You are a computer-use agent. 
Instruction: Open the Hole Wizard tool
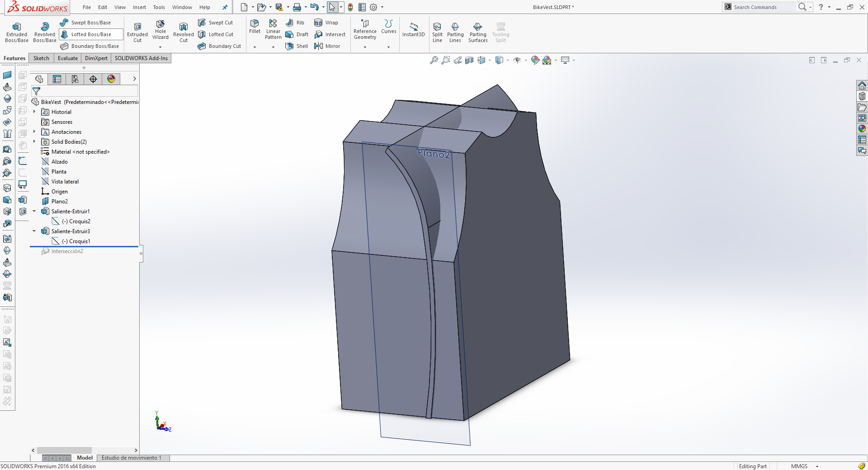point(160,30)
